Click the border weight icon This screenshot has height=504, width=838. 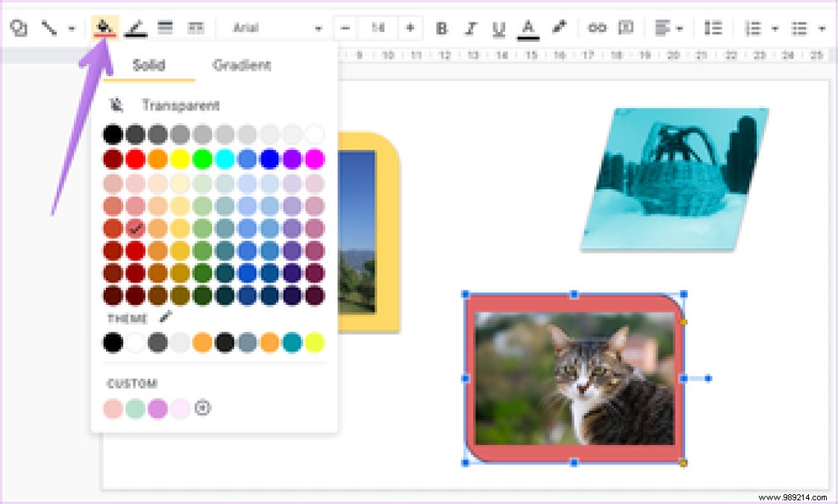(164, 28)
